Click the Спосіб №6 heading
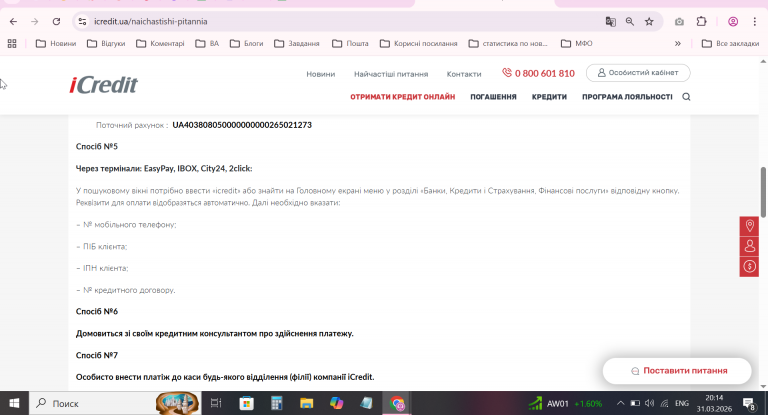Image resolution: width=768 pixels, height=415 pixels. [x=96, y=312]
